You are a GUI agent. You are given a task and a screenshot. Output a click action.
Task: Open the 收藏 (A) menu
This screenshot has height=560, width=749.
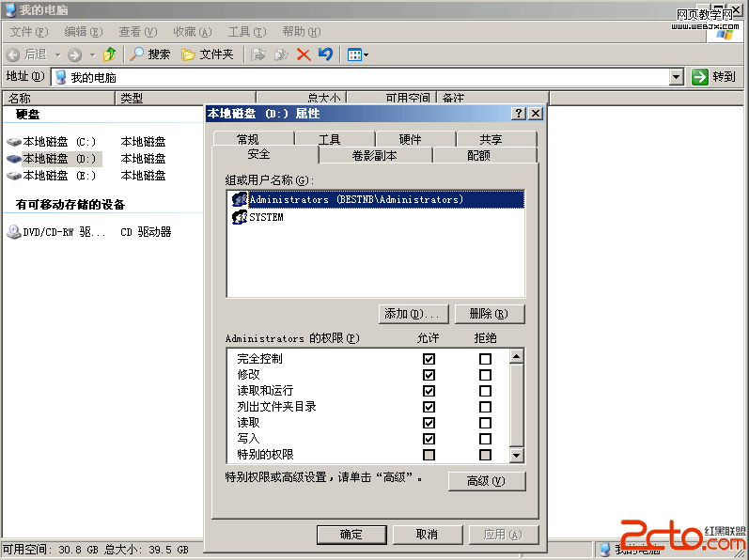click(x=192, y=32)
